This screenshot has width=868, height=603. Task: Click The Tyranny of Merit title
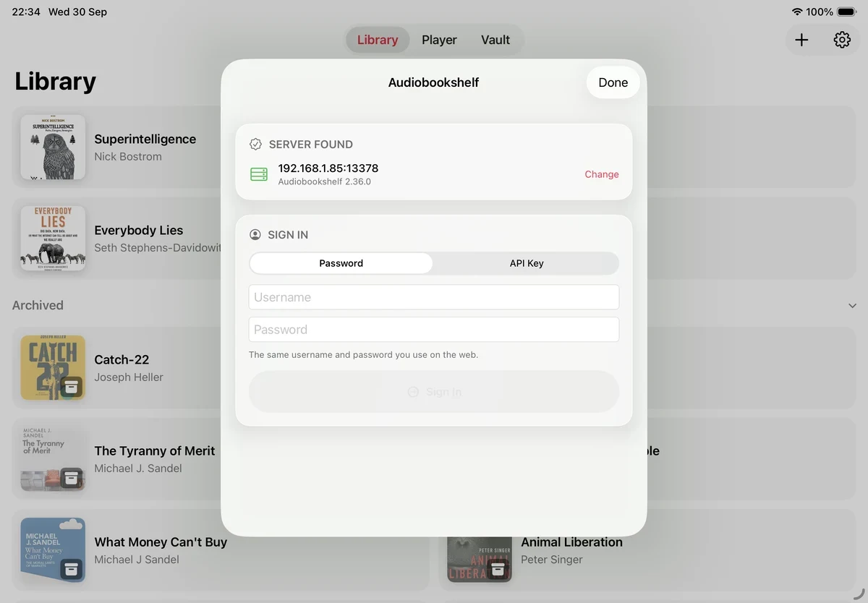pos(155,450)
